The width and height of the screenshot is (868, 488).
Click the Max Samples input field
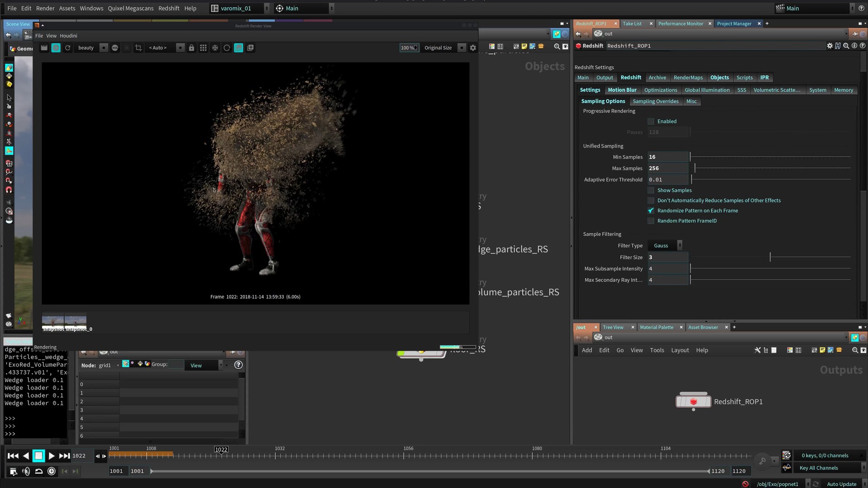668,169
